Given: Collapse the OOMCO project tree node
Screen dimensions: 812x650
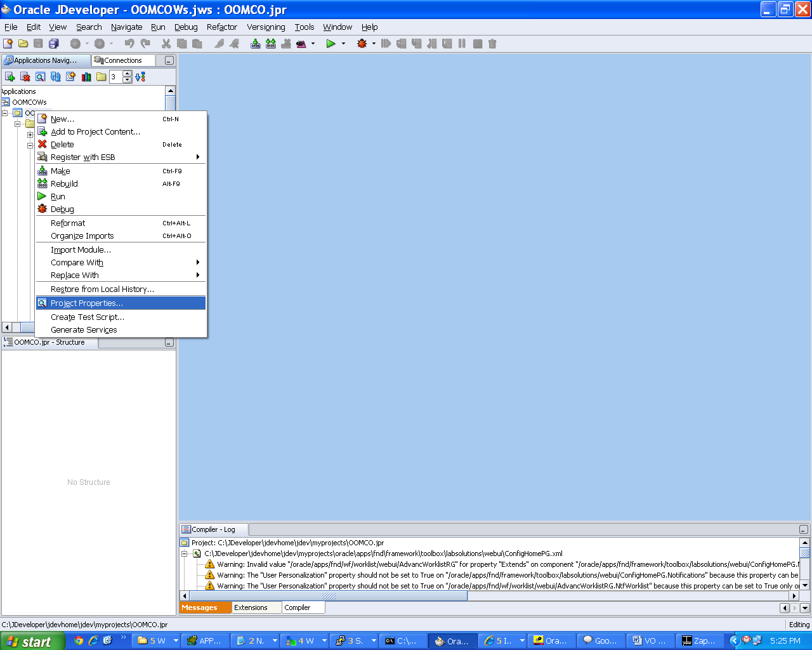Looking at the screenshot, I should [5, 113].
